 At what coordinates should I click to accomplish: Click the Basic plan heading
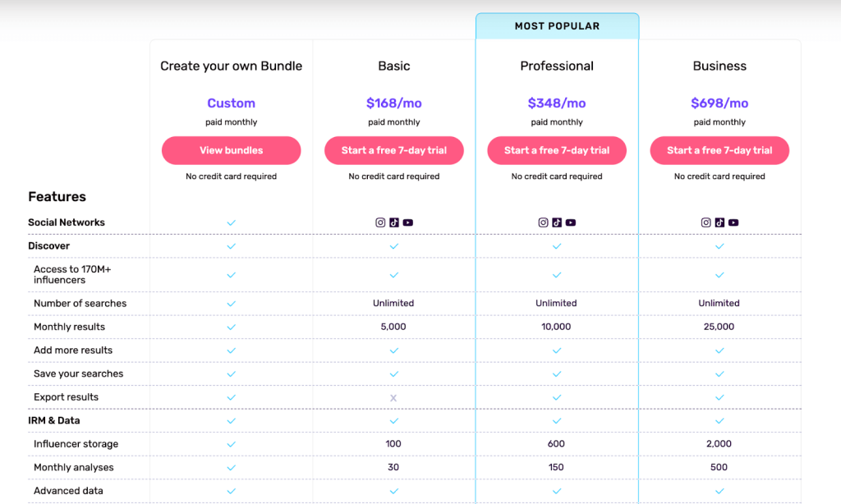(x=394, y=66)
